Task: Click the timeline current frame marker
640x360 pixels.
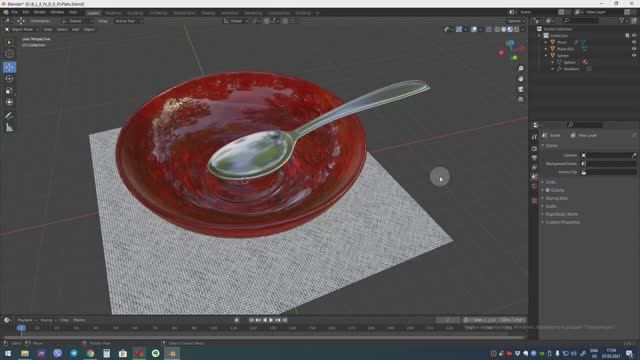Action: pos(21,328)
